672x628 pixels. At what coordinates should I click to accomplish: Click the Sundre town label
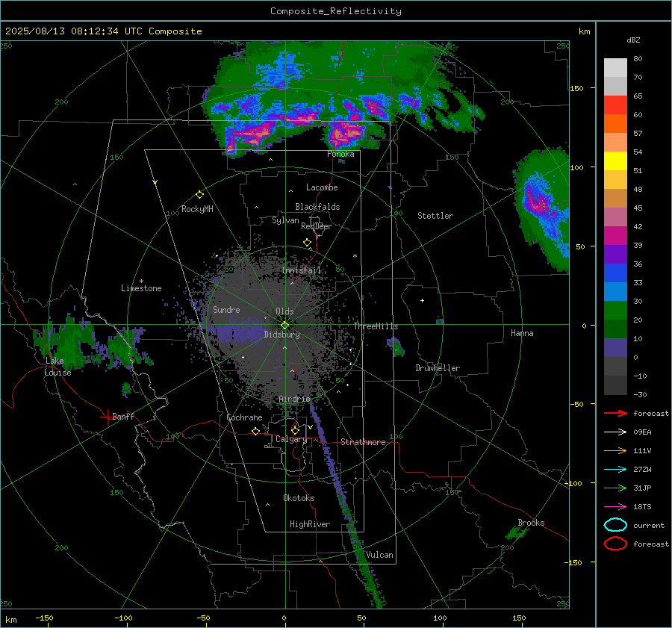[226, 309]
